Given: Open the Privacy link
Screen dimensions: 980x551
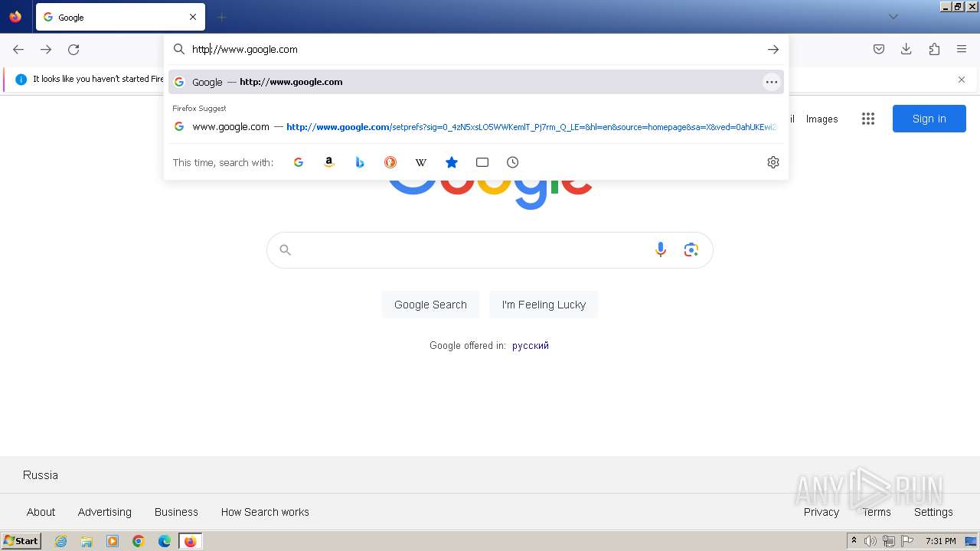Looking at the screenshot, I should click(x=822, y=512).
